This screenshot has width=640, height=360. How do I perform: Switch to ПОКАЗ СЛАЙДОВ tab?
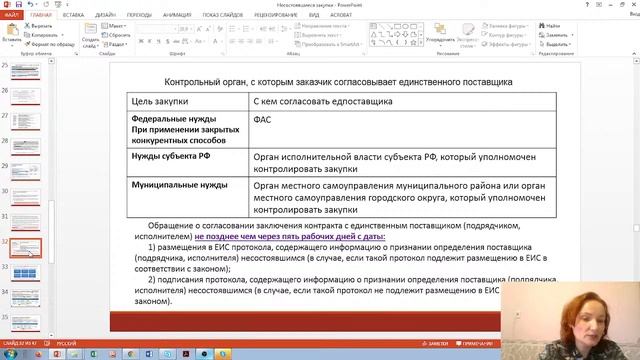[x=223, y=15]
